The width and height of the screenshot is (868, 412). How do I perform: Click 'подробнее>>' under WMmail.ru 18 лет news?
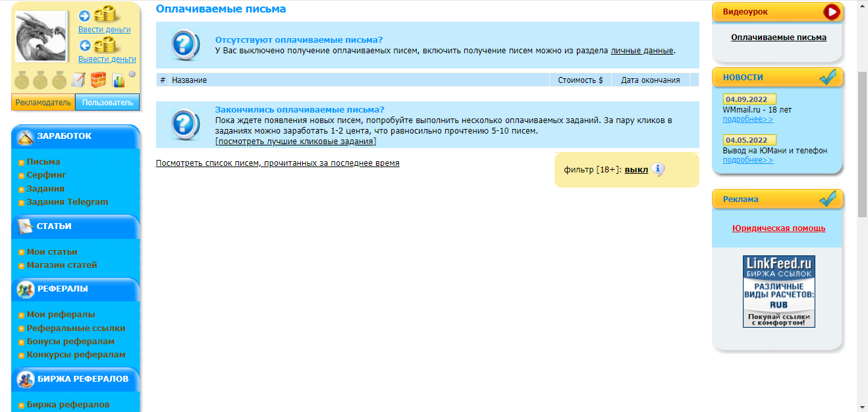pos(748,119)
